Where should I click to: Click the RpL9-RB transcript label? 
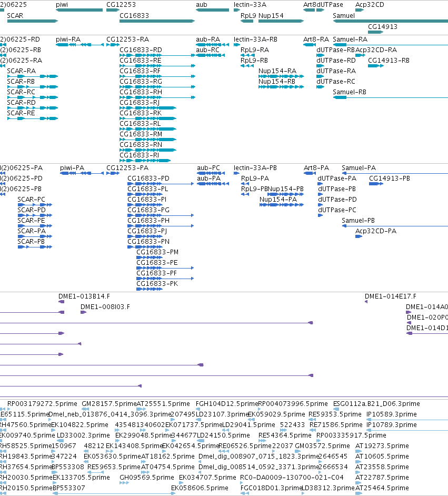(x=254, y=61)
